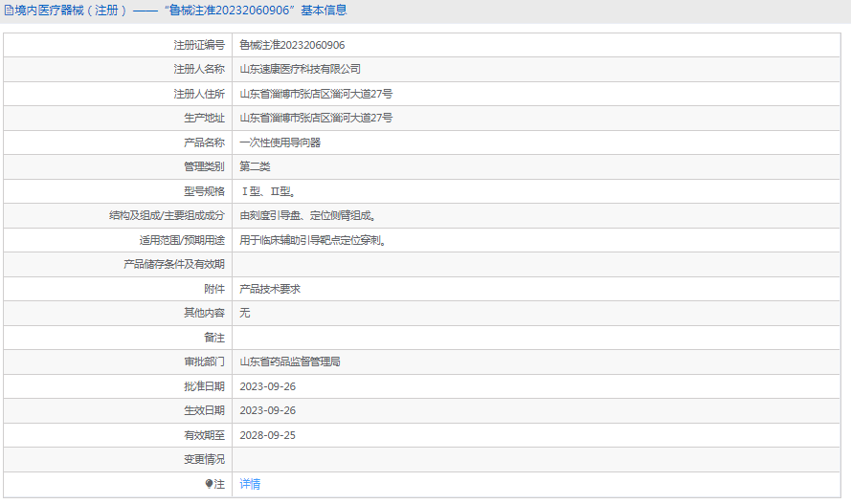The width and height of the screenshot is (851, 504).
Task: Select 用于临床辅助引导靶点定位穿刺。 text
Action: [x=313, y=240]
